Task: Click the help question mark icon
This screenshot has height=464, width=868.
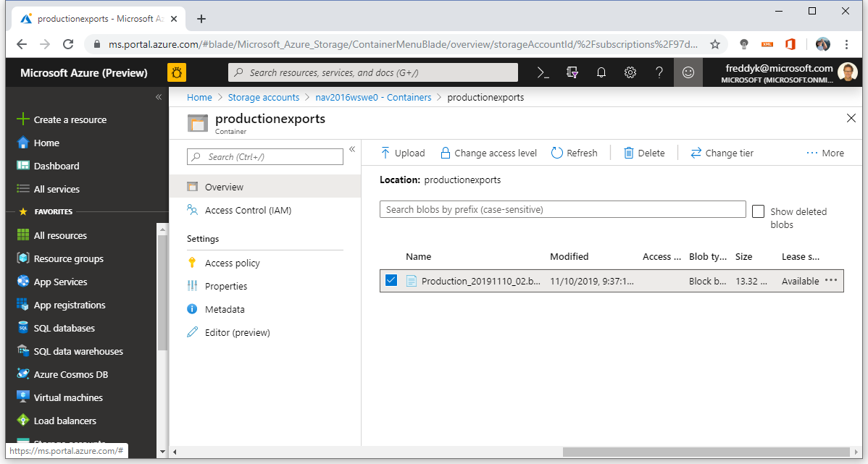Action: (x=659, y=72)
